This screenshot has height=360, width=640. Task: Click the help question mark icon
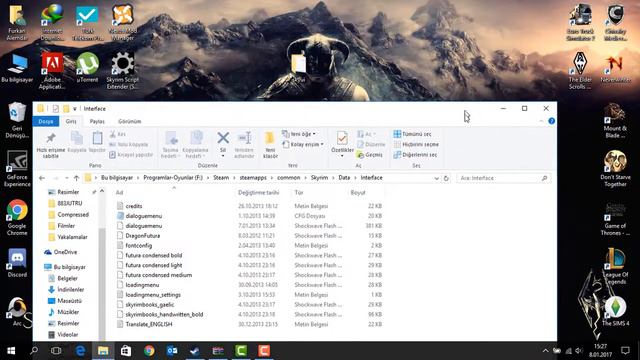click(x=551, y=121)
